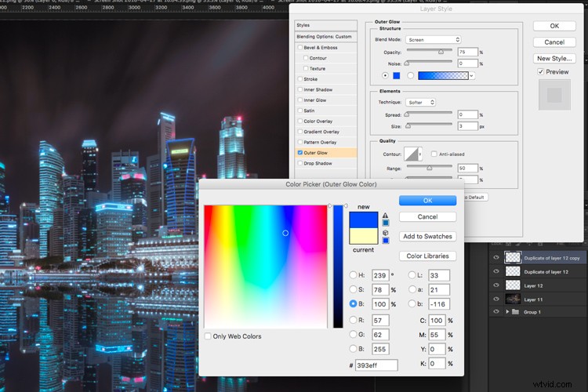Enable the Stroke checkbox
This screenshot has width=588, height=392.
pos(300,79)
